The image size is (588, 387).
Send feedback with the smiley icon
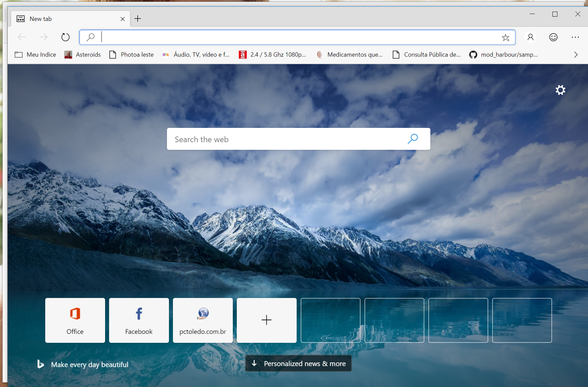point(553,37)
